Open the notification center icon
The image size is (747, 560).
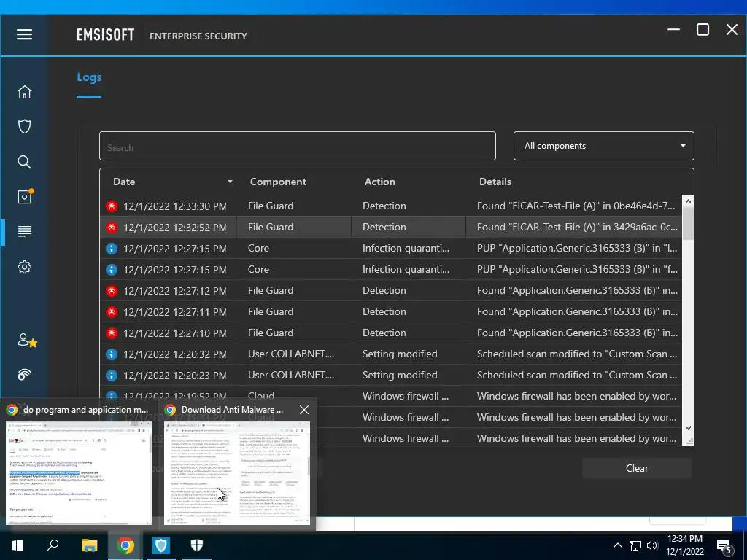pyautogui.click(x=724, y=546)
